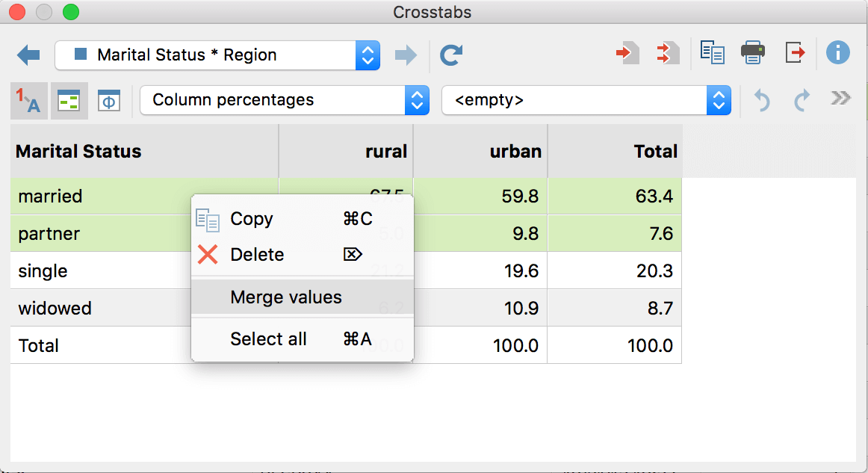The image size is (868, 473).
Task: Click the green zoom window button
Action: (x=70, y=12)
